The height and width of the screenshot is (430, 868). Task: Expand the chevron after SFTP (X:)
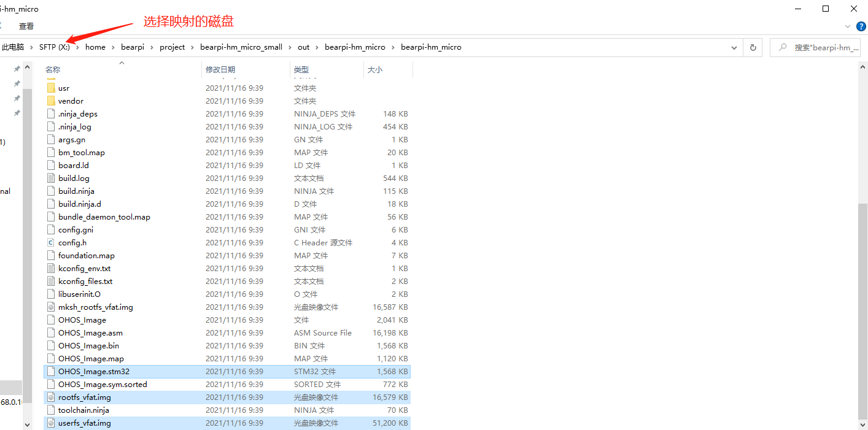coord(77,47)
